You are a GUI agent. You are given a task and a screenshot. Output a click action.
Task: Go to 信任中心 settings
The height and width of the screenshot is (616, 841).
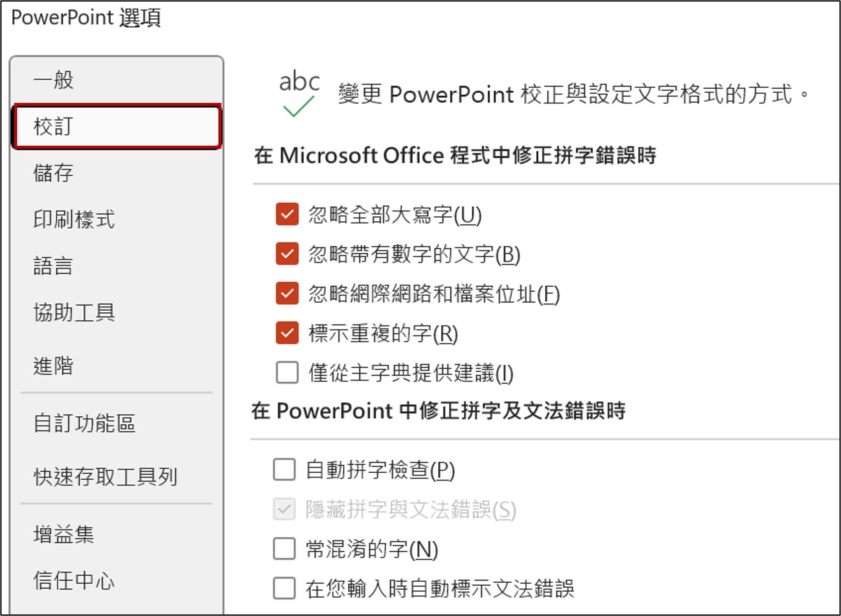74,580
